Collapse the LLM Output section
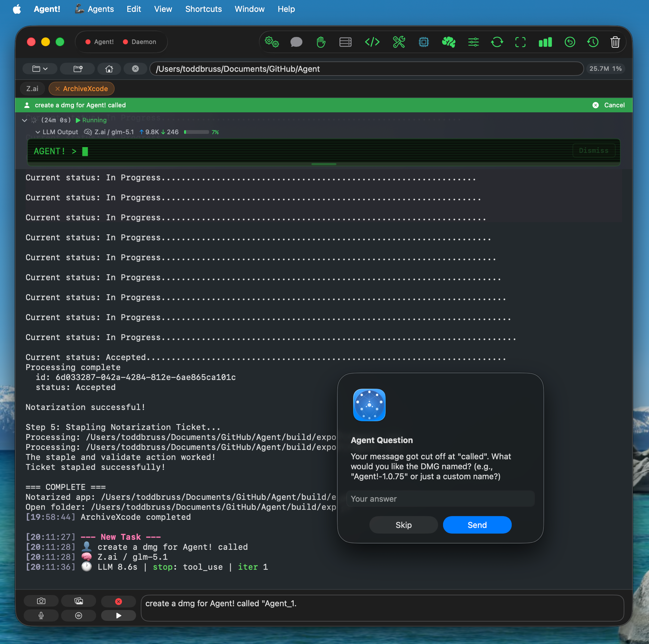Image resolution: width=649 pixels, height=644 pixels. coord(38,132)
